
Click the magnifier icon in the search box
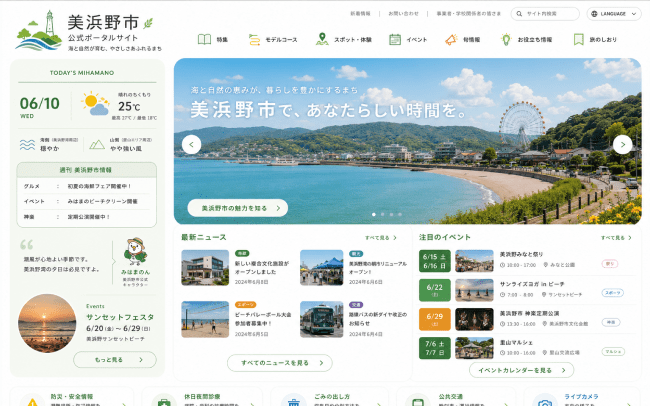coord(519,14)
